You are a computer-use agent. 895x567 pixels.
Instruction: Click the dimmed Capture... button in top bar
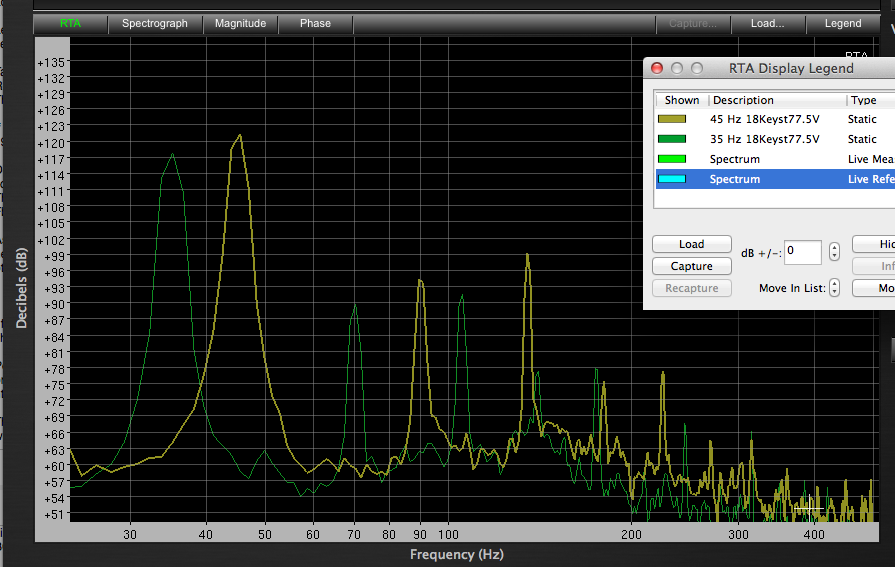coord(693,23)
